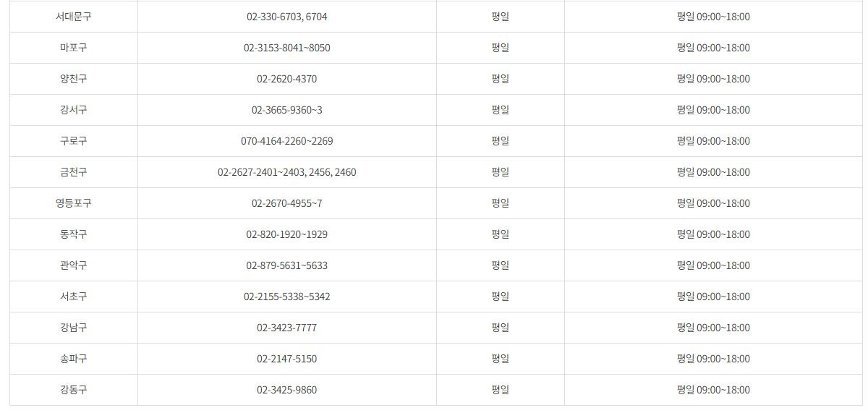This screenshot has height=413, width=868.
Task: Select phone number 02-3665-9360~3 for 강서구
Action: click(x=287, y=110)
